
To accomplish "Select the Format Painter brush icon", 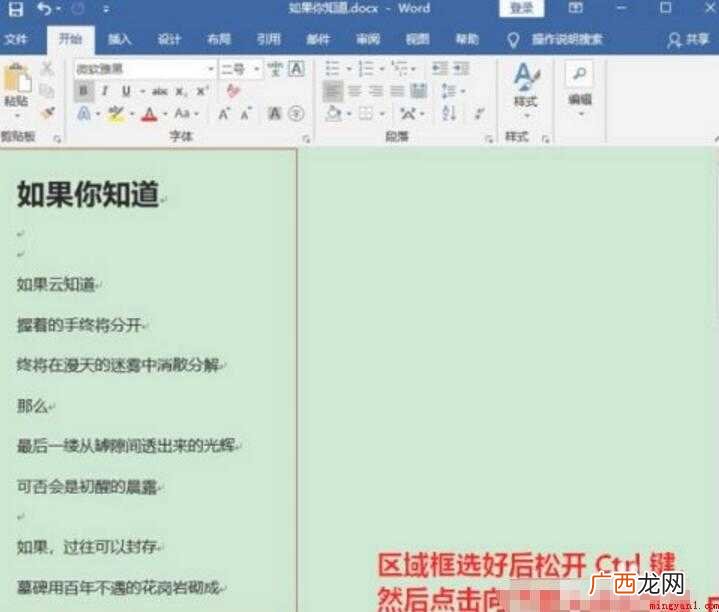I will 48,113.
